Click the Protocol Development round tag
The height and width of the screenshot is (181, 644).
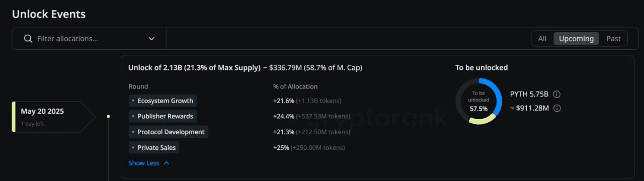pos(169,132)
